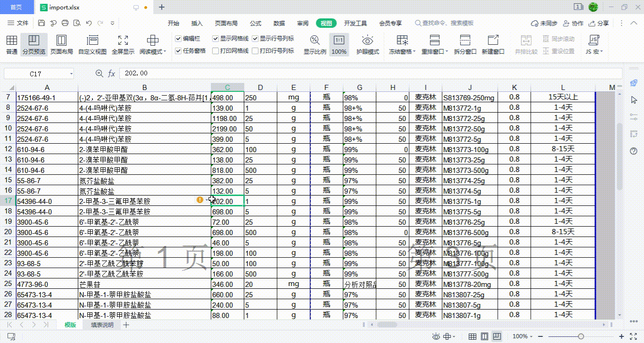This screenshot has width=644, height=343.
Task: Click the 协作 collaborate button
Action: point(573,23)
